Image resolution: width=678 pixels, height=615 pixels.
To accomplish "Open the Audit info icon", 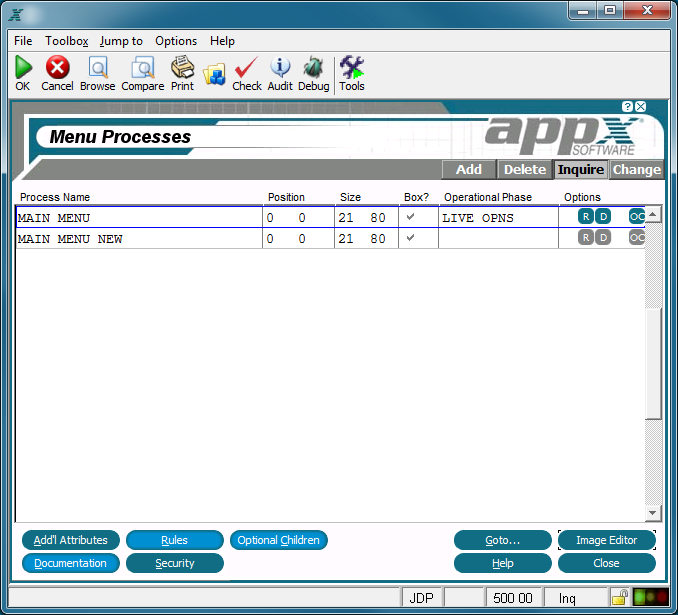I will click(x=280, y=67).
